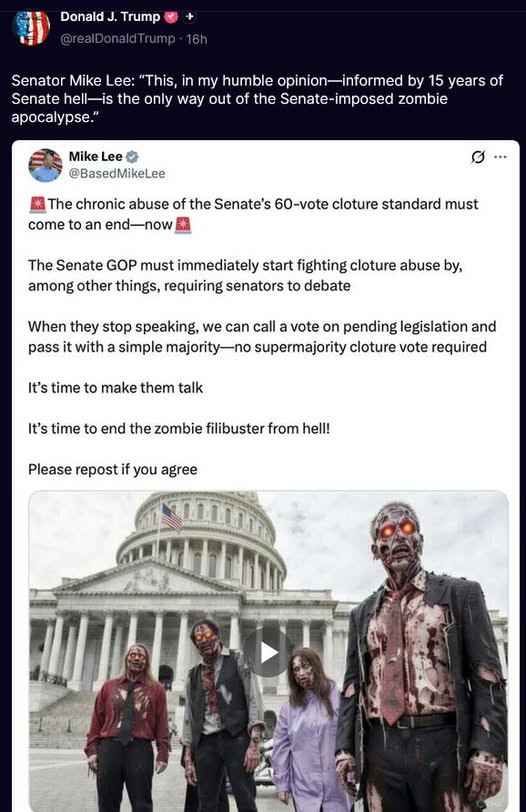This screenshot has height=812, width=526.
Task: Click the Grok icon on quoted post
Action: click(x=478, y=156)
